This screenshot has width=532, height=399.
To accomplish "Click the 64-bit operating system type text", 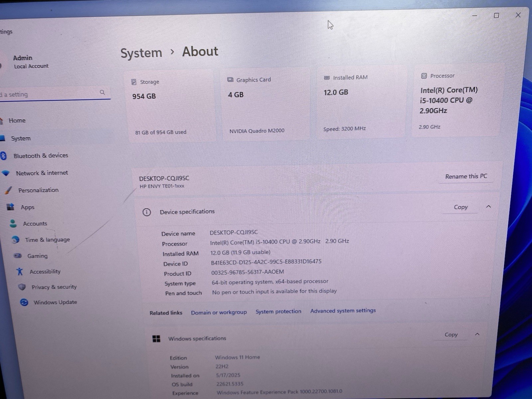I will [x=270, y=282].
